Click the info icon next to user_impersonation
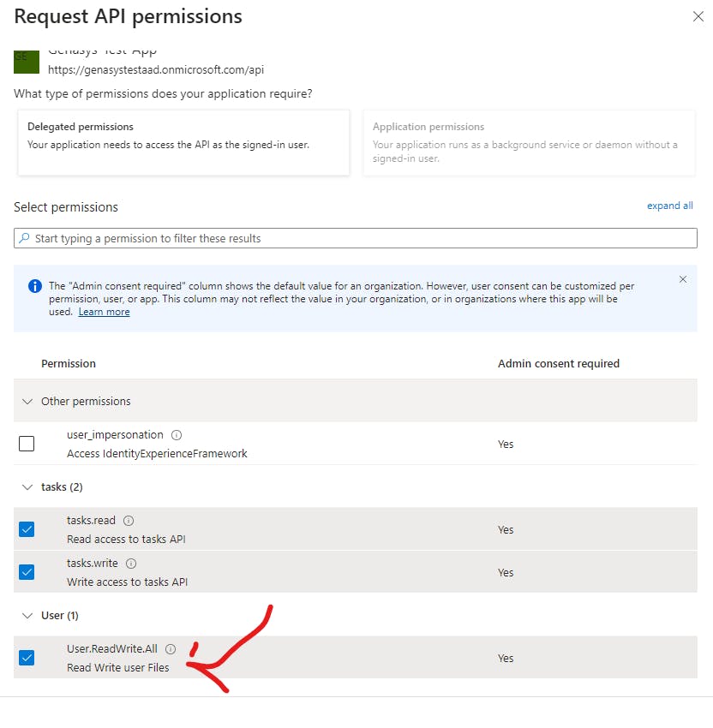Viewport: 713px width, 728px height. tap(177, 435)
